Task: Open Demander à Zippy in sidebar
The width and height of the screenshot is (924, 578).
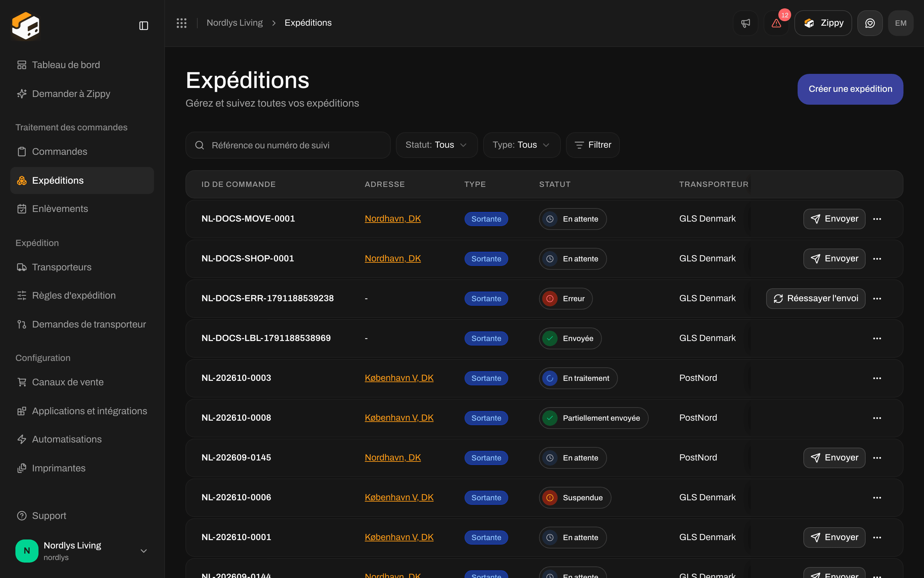Action: pyautogui.click(x=82, y=94)
